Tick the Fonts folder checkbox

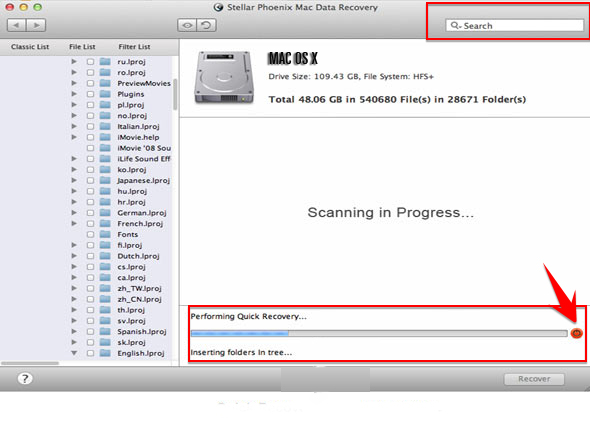(x=90, y=234)
